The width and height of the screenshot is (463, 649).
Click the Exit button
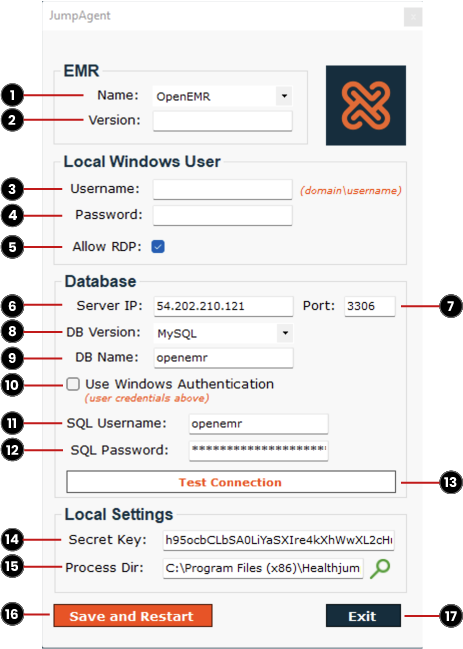363,615
